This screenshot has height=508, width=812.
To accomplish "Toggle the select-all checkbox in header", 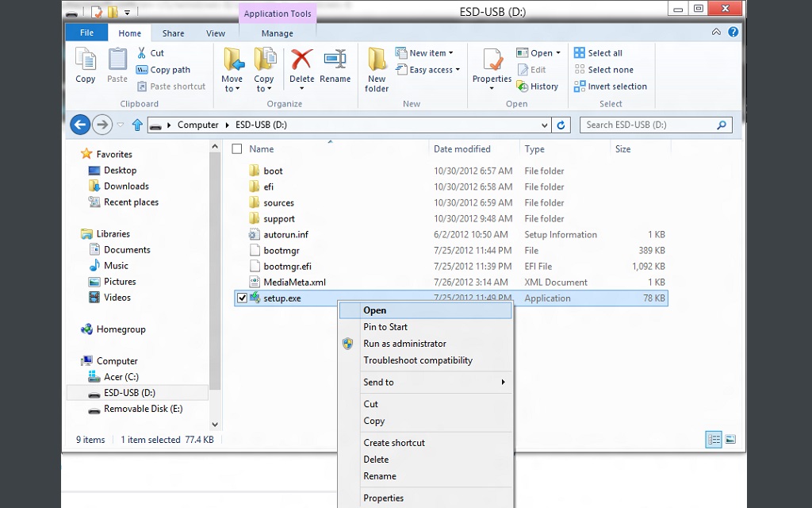I will (237, 149).
